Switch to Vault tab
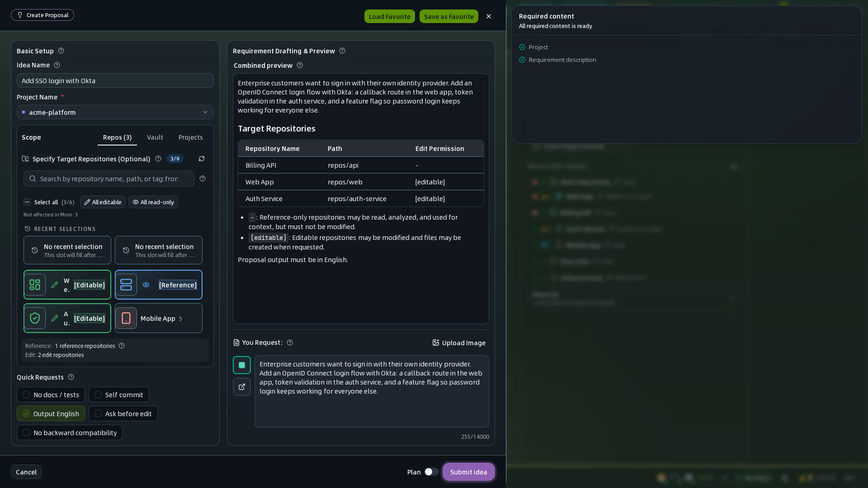This screenshot has width=868, height=488. (155, 137)
